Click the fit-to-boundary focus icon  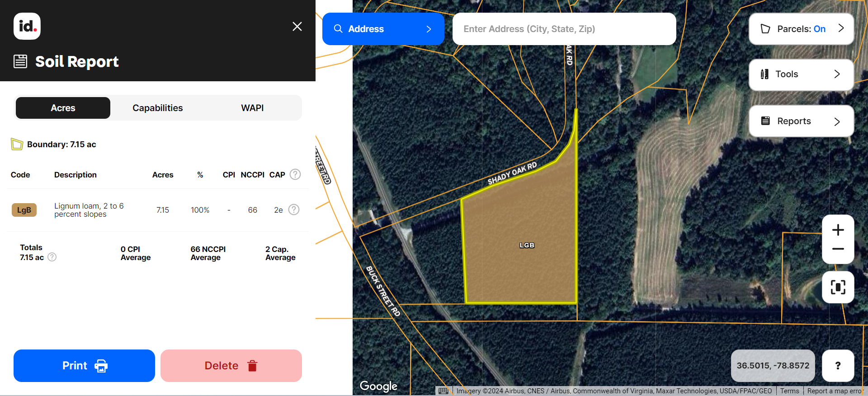(838, 287)
